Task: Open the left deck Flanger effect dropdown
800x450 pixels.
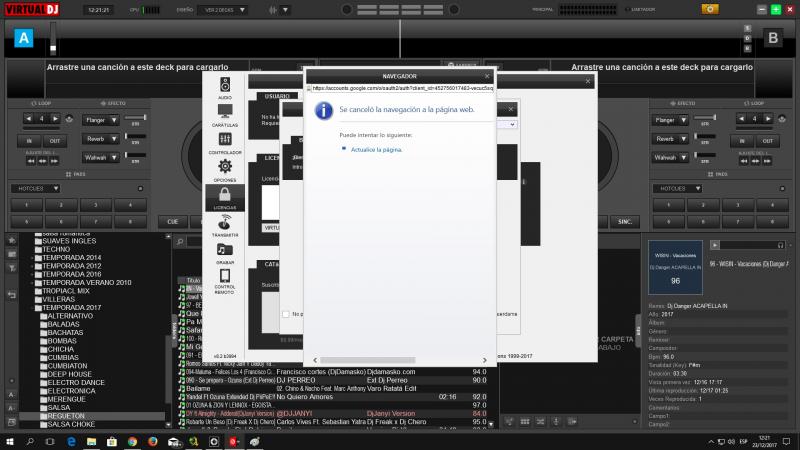Action: coord(101,120)
